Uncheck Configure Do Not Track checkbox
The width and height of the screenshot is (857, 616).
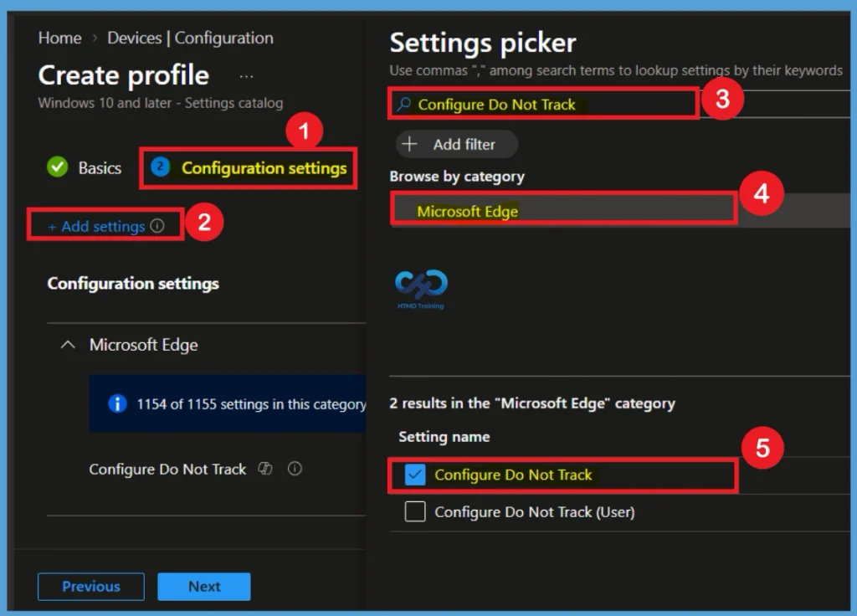coord(415,475)
